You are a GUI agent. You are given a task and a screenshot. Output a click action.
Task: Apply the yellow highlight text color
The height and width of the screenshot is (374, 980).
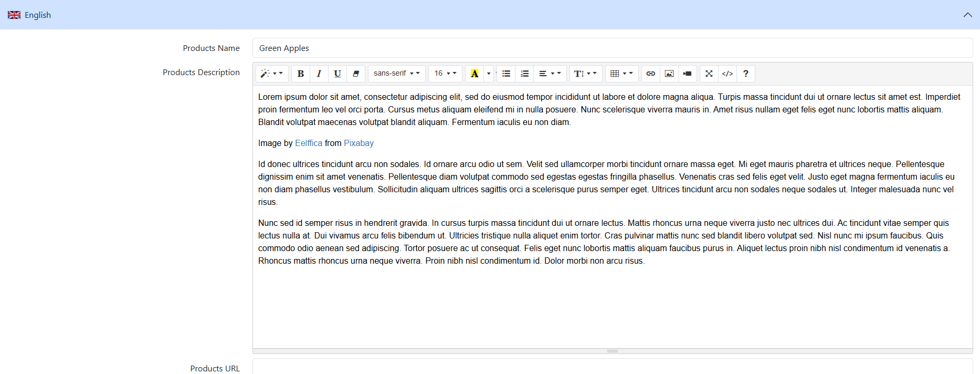coord(475,74)
